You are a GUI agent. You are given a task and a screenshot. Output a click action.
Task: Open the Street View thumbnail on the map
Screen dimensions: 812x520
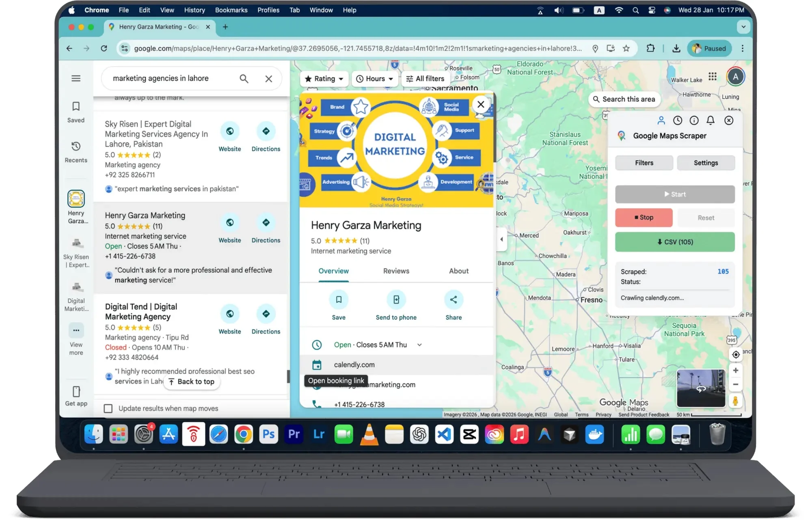(701, 388)
